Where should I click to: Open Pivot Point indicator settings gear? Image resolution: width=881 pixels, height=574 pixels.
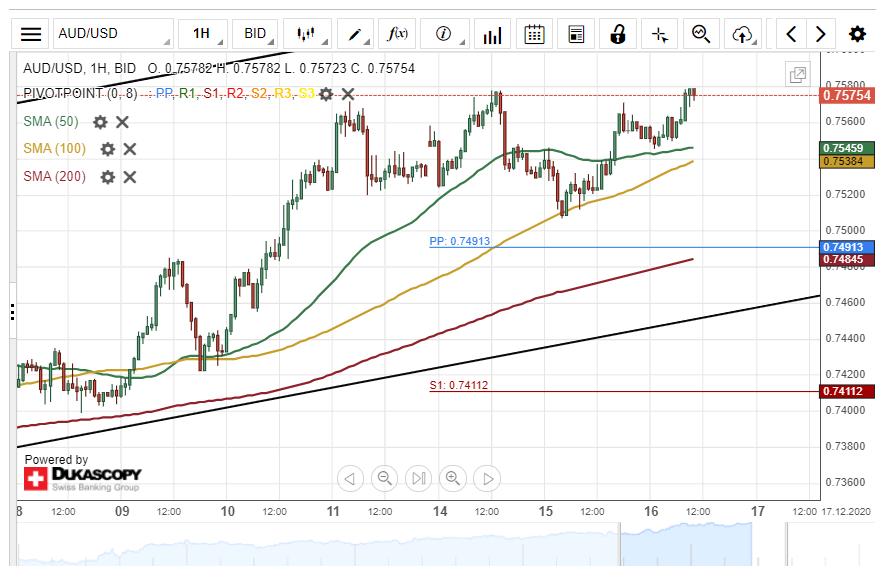(x=326, y=94)
